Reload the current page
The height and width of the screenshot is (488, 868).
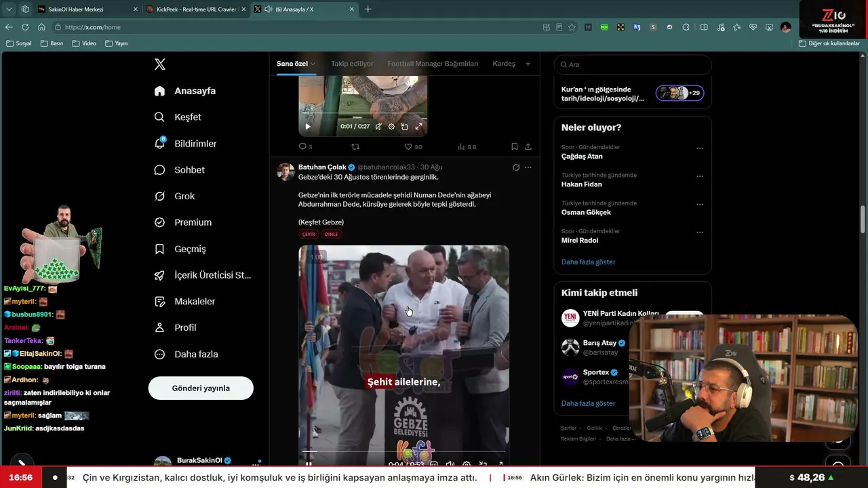[x=25, y=27]
